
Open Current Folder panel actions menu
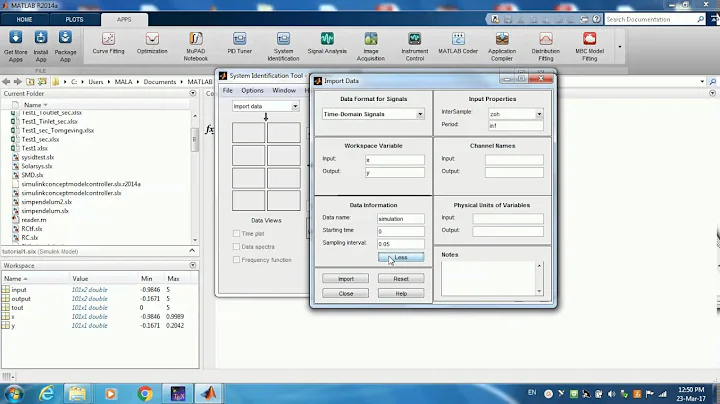(193, 93)
